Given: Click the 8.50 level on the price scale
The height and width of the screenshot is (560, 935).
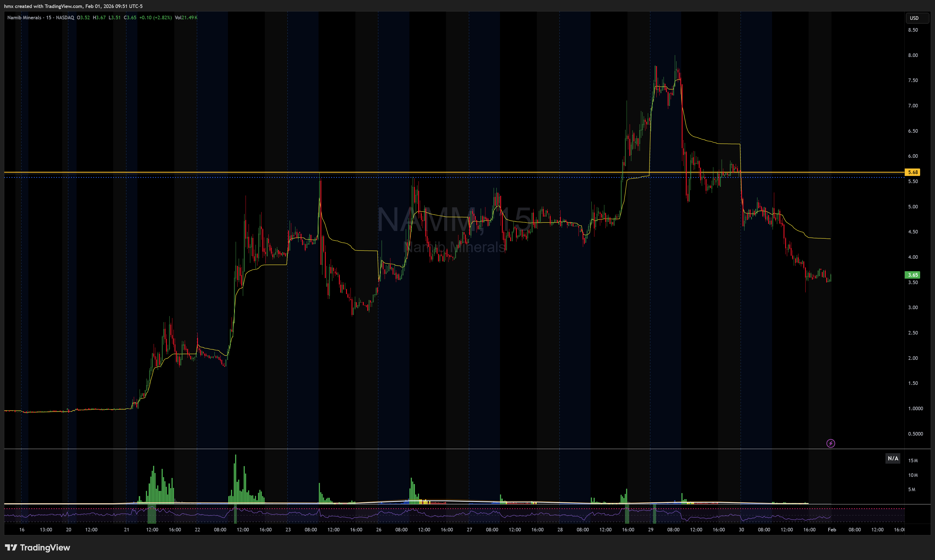Looking at the screenshot, I should pos(913,30).
